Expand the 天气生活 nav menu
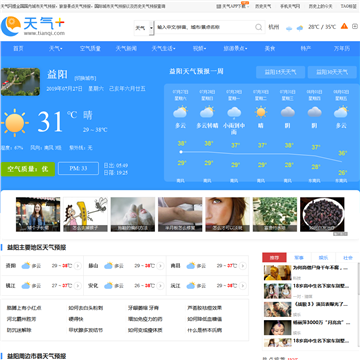 pyautogui.click(x=163, y=49)
